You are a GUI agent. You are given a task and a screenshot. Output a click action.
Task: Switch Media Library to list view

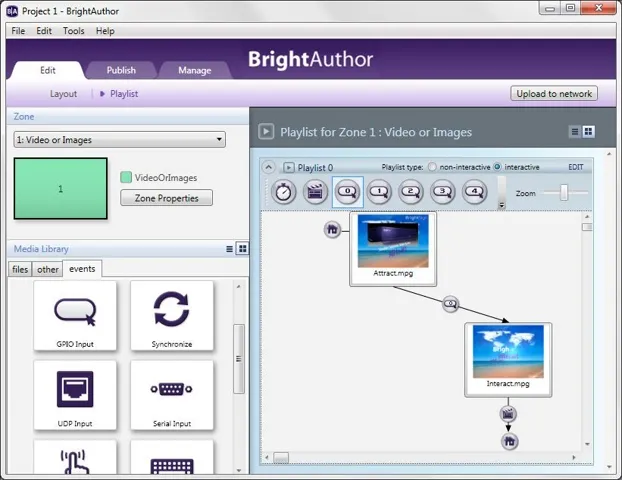point(229,249)
